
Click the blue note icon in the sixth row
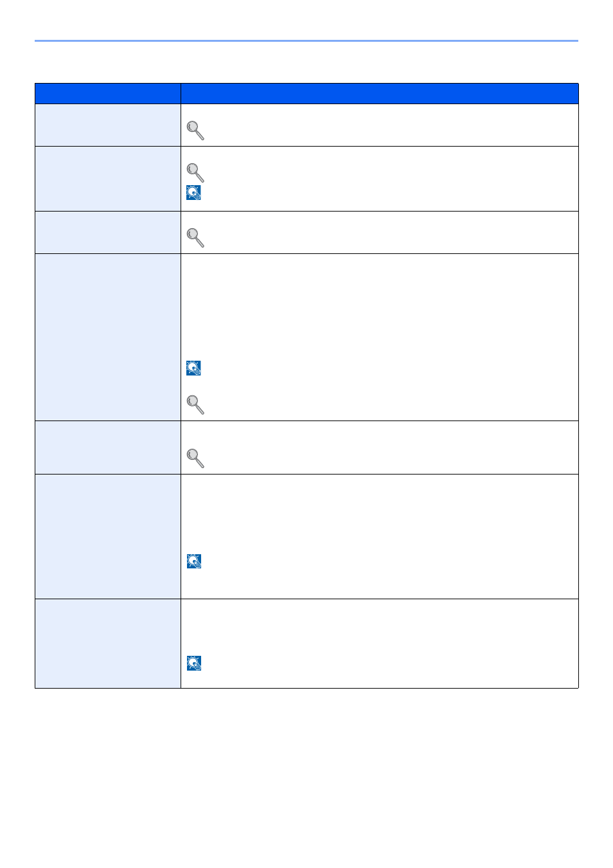pos(194,561)
